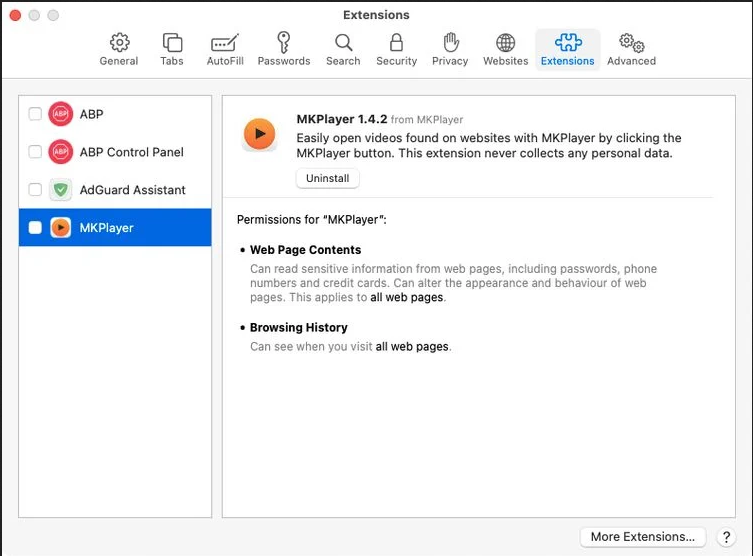The width and height of the screenshot is (753, 556).
Task: Select the Extensions puzzle piece icon
Action: click(x=568, y=42)
